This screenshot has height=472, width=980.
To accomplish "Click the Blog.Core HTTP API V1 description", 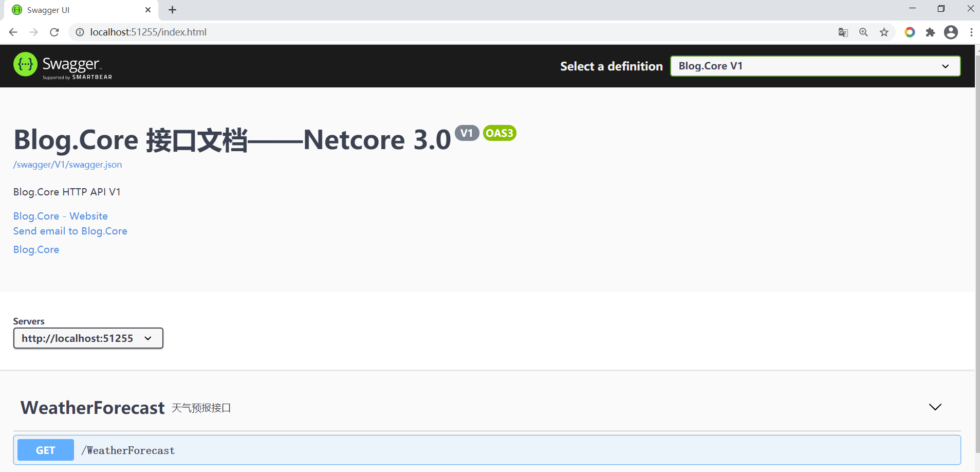I will 67,192.
